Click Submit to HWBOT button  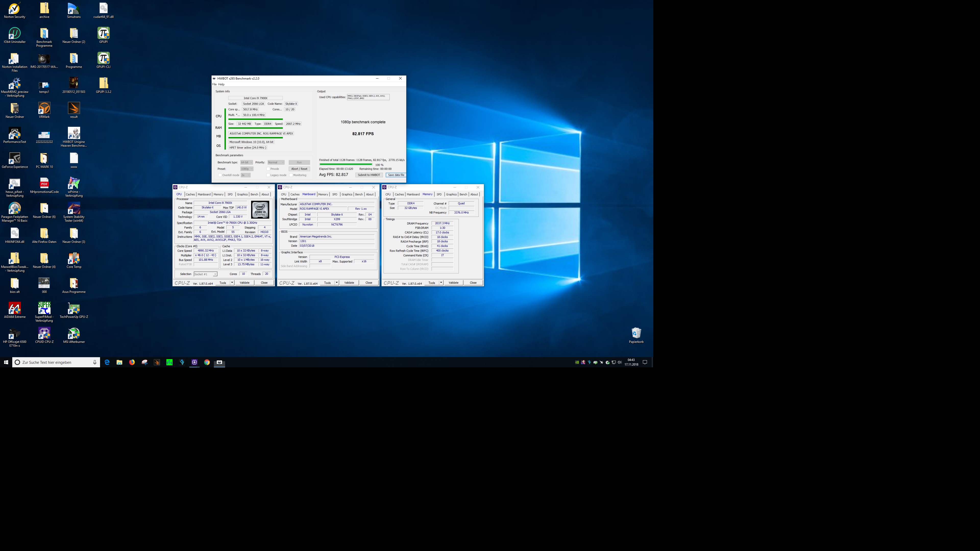click(x=369, y=175)
